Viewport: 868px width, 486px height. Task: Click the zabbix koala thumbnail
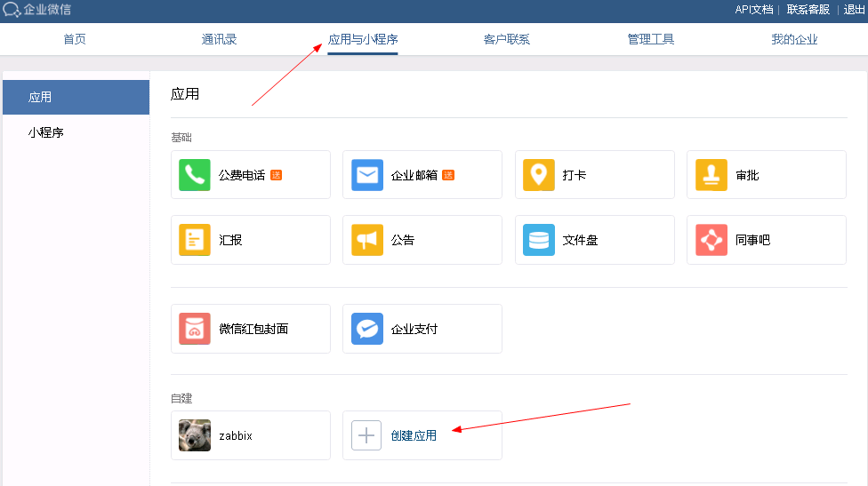coord(194,435)
